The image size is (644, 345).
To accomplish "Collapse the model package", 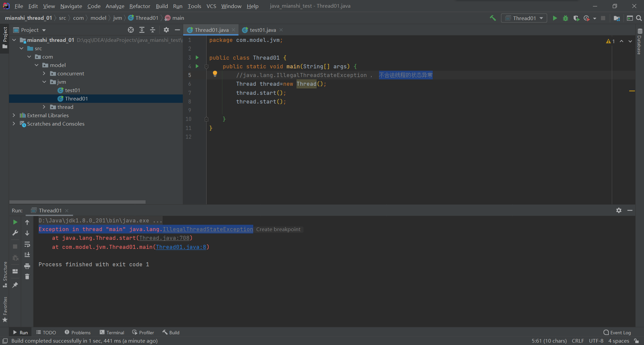I will [x=37, y=65].
